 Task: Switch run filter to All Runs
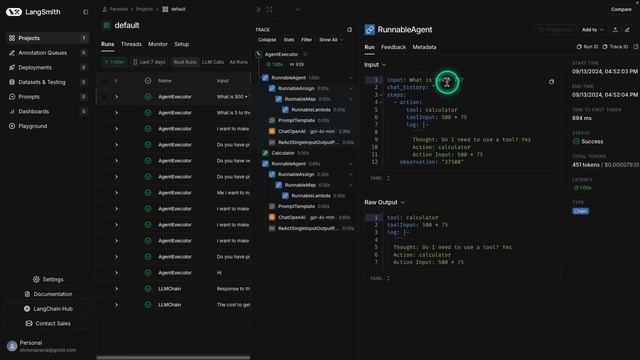(238, 62)
